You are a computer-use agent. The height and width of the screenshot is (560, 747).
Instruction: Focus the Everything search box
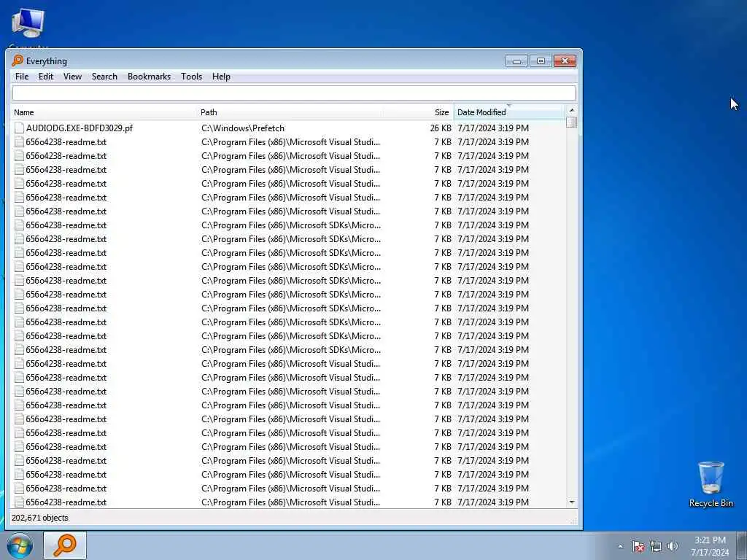[x=293, y=93]
